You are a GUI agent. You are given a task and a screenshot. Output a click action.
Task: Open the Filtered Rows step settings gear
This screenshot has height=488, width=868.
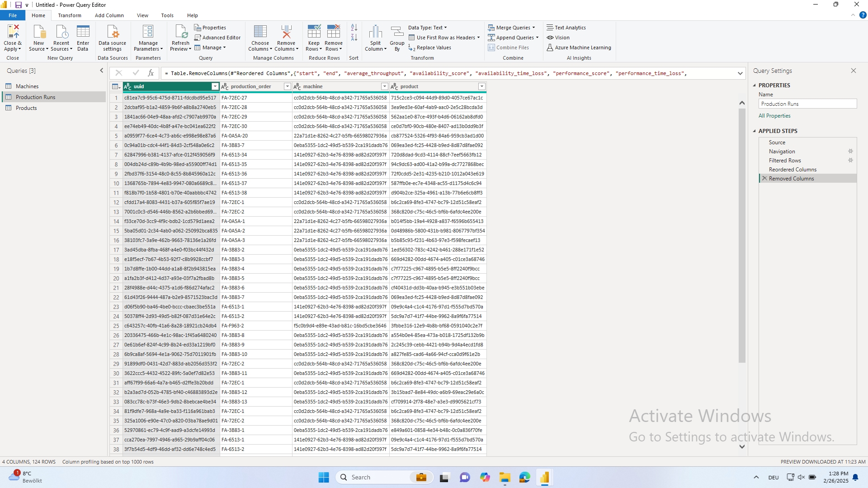pyautogui.click(x=850, y=161)
